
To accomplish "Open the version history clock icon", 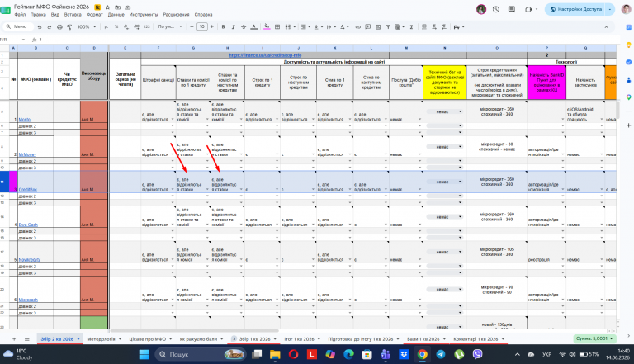I will [496, 9].
